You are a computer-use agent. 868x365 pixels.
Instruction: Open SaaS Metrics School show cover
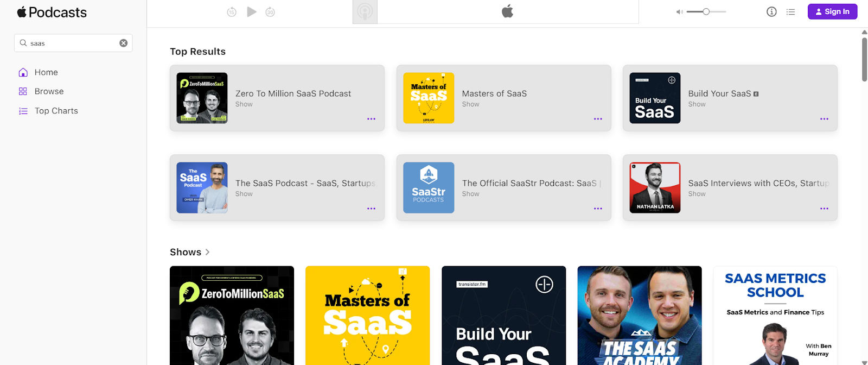(x=775, y=316)
